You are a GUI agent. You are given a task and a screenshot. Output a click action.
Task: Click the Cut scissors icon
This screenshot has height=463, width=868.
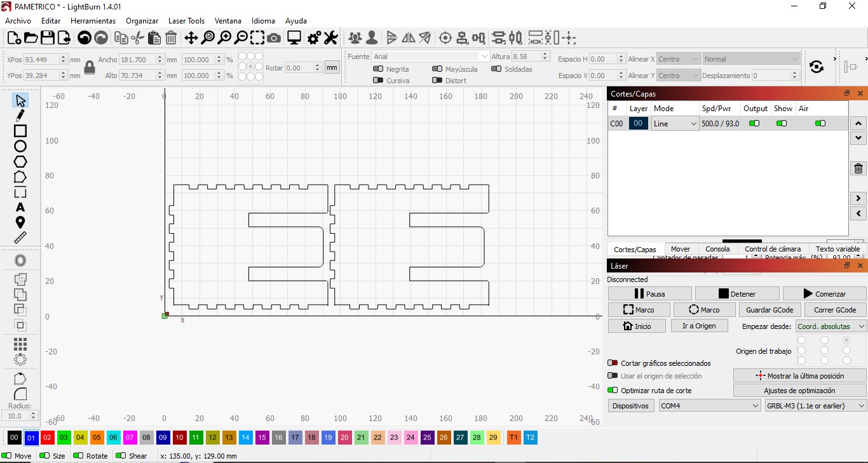[137, 38]
